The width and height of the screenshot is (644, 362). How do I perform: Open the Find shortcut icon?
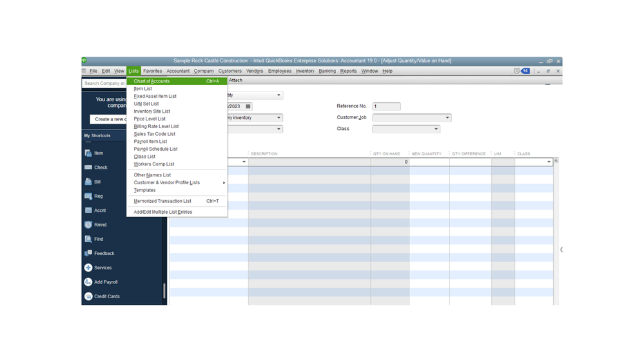(88, 239)
